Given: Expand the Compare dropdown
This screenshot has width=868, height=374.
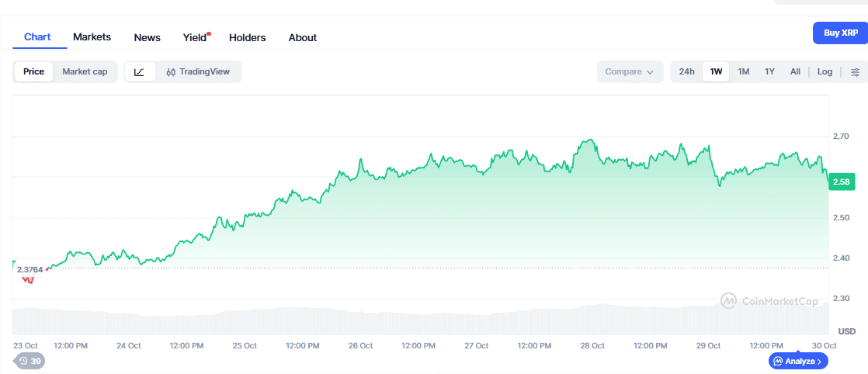Looking at the screenshot, I should (629, 72).
